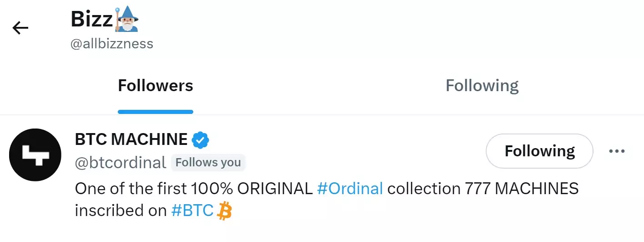The width and height of the screenshot is (644, 242).
Task: Click the orange Bitcoin emoji in bio
Action: (225, 211)
